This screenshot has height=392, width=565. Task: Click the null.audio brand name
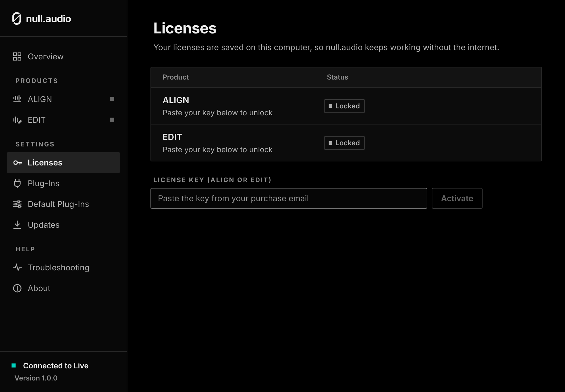click(x=48, y=19)
